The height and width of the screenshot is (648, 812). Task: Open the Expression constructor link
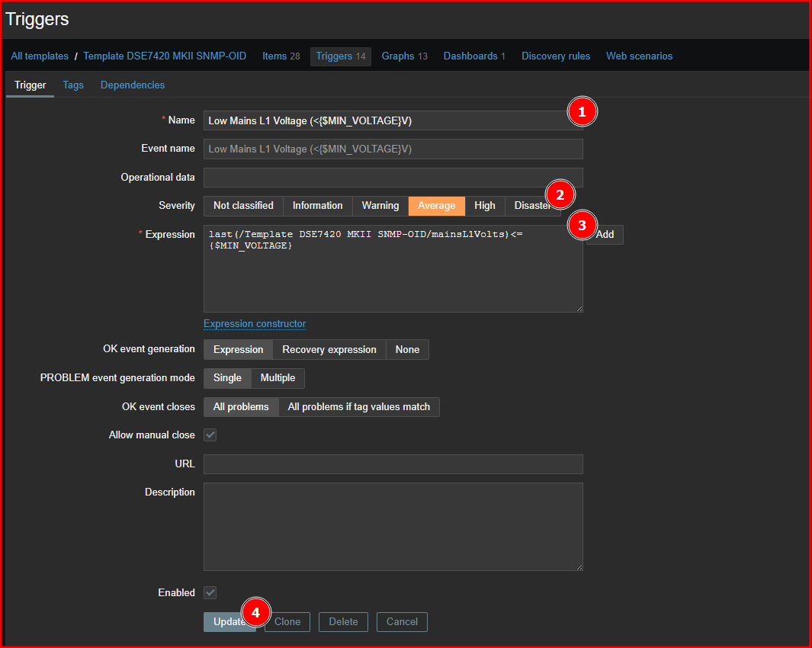pos(254,324)
